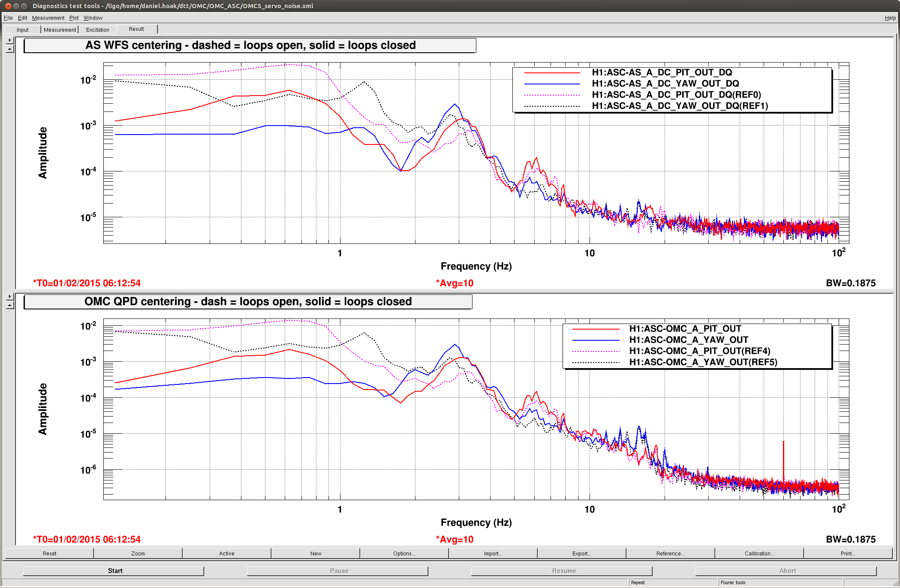Image resolution: width=900 pixels, height=588 pixels.
Task: Click the 'OMC QPD centering' plot title
Action: tap(248, 302)
